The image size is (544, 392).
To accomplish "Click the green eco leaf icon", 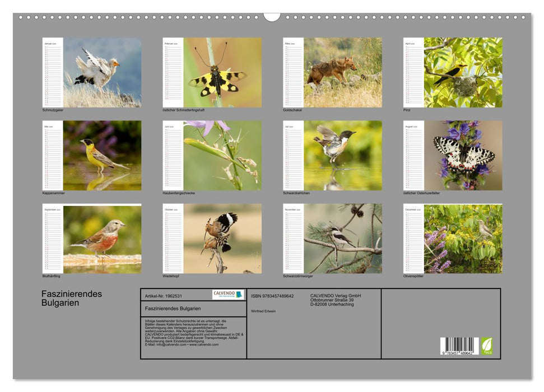I will coord(487,345).
